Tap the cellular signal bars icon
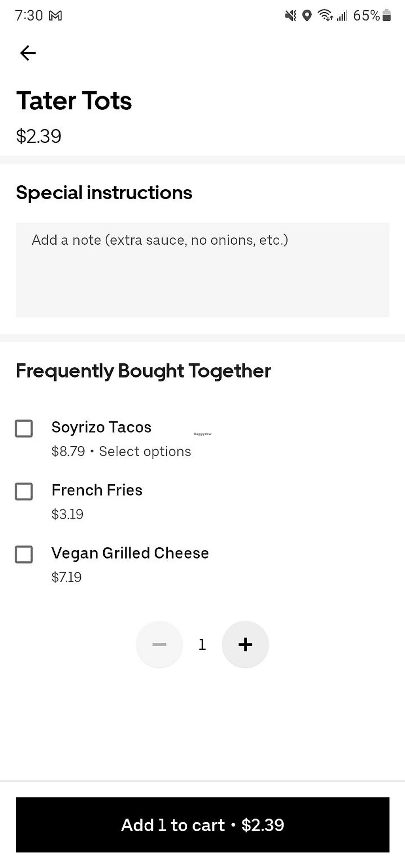The width and height of the screenshot is (405, 868). (342, 16)
